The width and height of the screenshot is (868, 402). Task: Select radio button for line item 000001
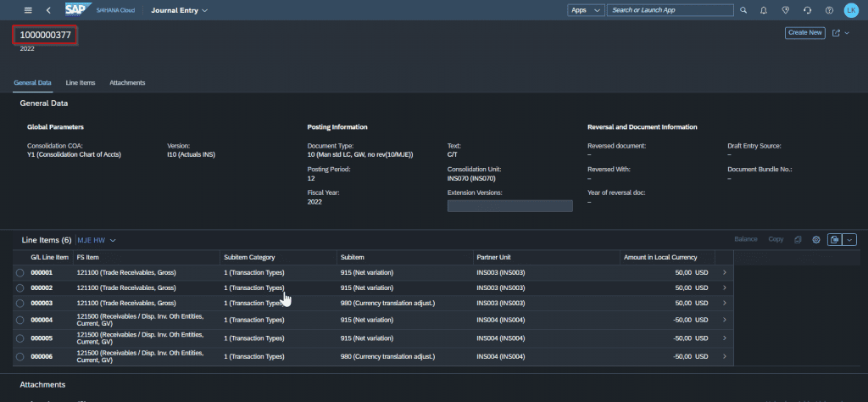(x=20, y=273)
